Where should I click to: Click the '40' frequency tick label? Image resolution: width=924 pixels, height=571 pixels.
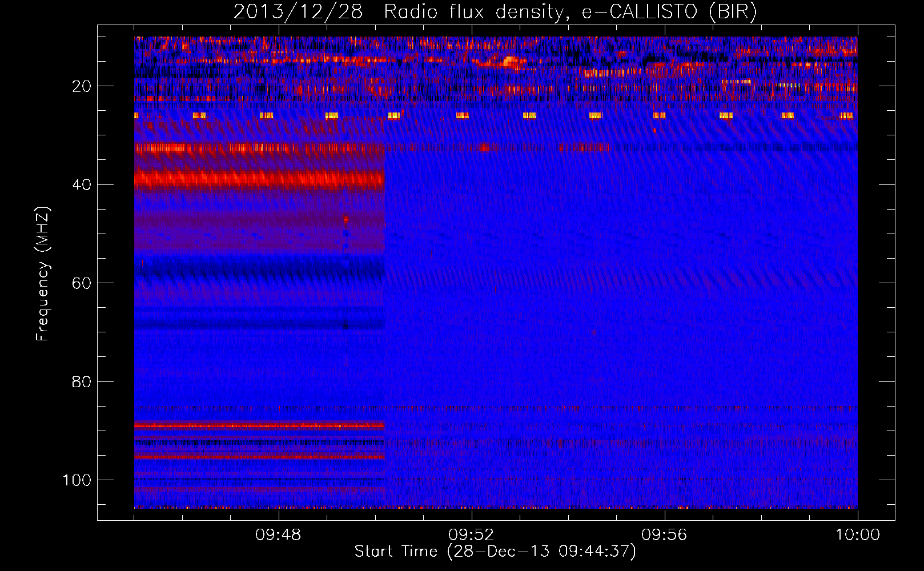(x=82, y=185)
